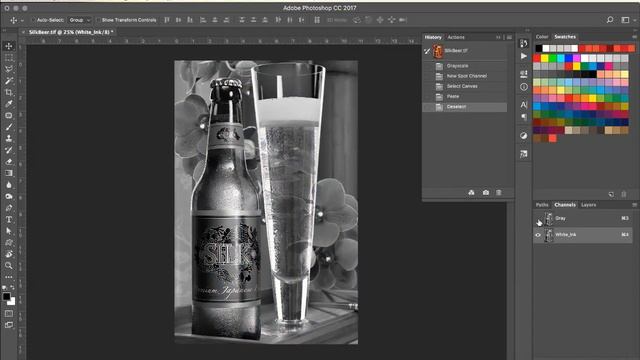Select the White_Ink channel row
This screenshot has width=640, height=360.
pyautogui.click(x=583, y=235)
